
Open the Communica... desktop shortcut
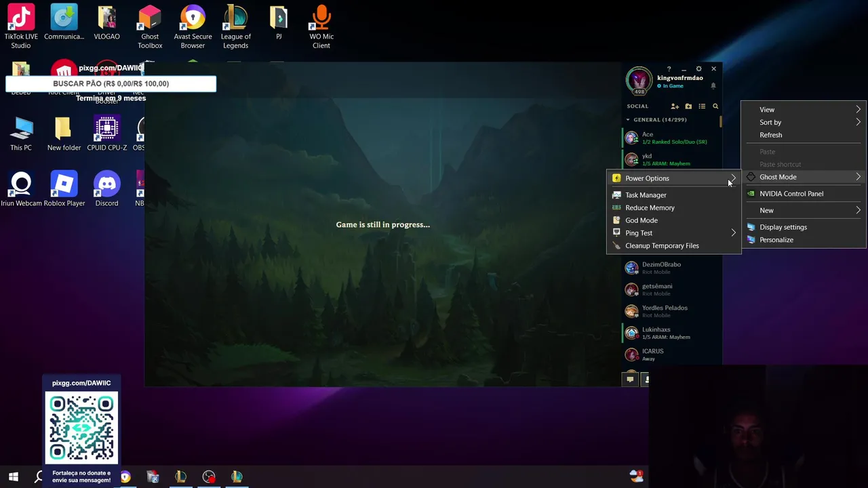pos(64,24)
